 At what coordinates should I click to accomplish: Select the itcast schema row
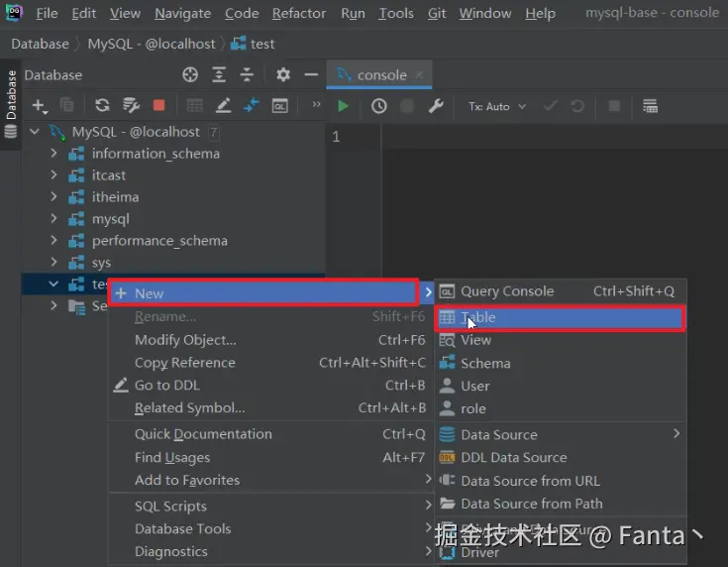tap(173, 175)
